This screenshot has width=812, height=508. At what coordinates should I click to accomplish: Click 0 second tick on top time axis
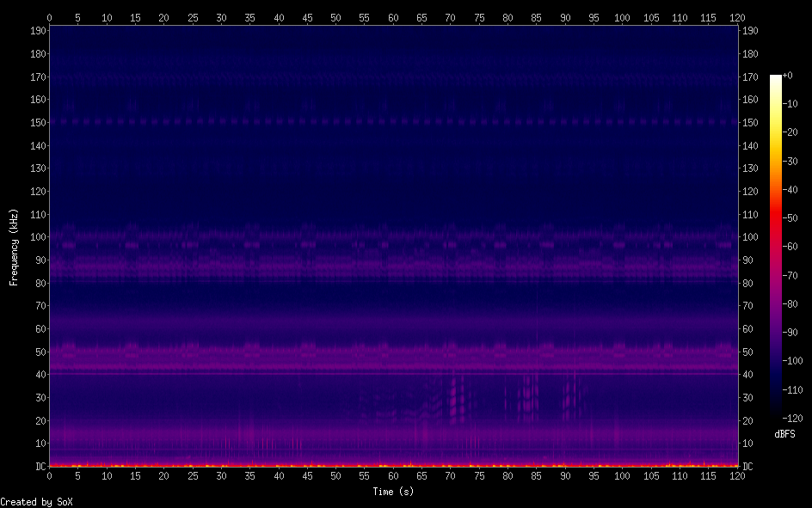click(50, 16)
